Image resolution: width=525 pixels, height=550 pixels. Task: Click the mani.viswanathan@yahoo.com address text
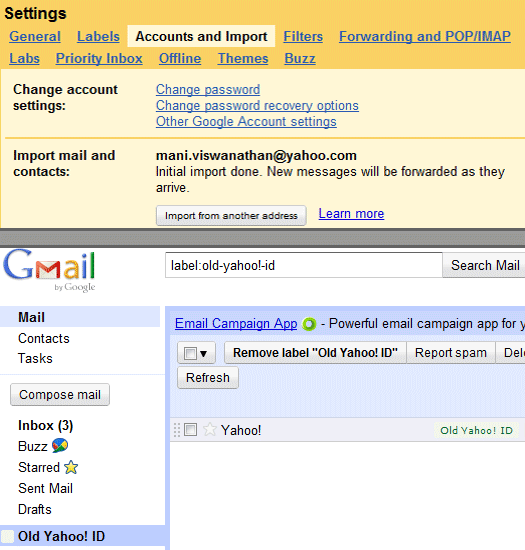(256, 155)
